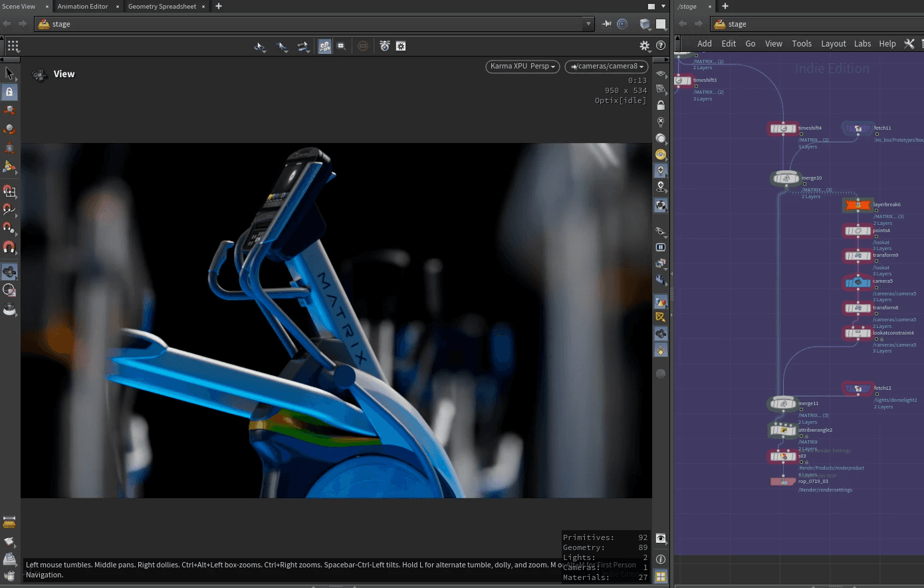Screen dimensions: 924x588
Task: Open the Layout menu in network editor
Action: tap(834, 43)
